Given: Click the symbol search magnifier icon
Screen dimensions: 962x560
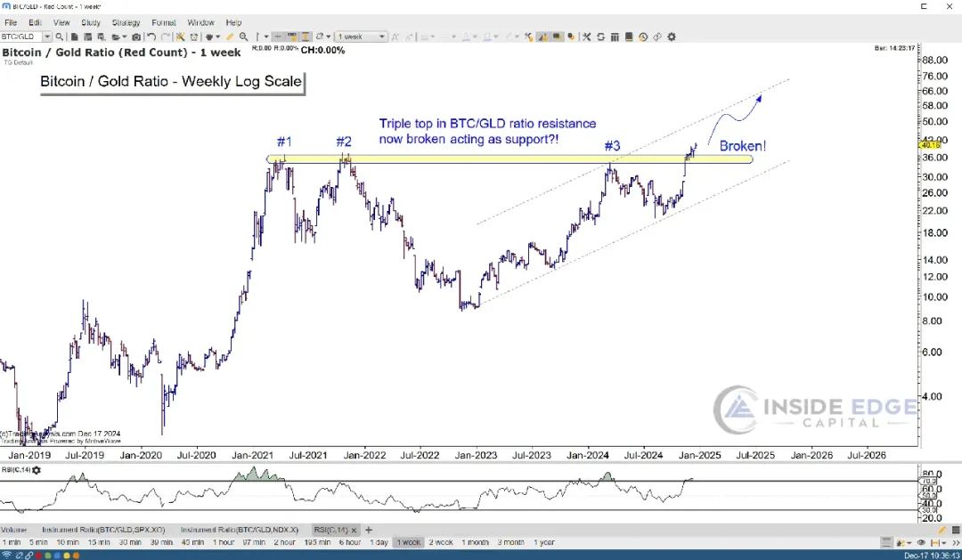Looking at the screenshot, I should [59, 37].
